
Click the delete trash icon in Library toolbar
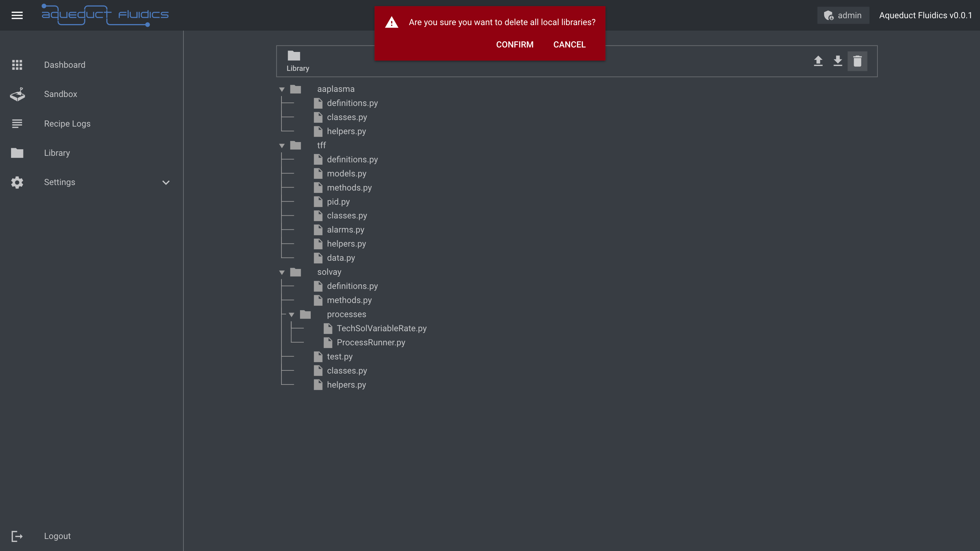click(857, 61)
